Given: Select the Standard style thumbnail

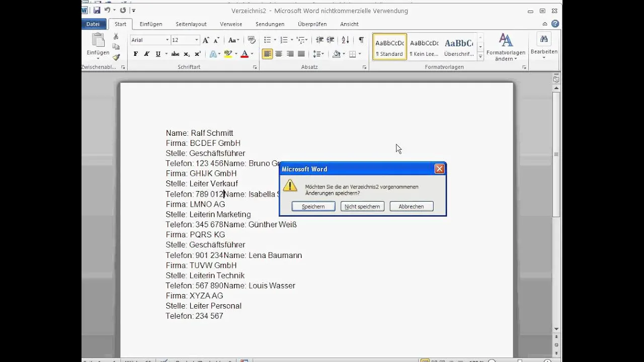Looking at the screenshot, I should [389, 47].
